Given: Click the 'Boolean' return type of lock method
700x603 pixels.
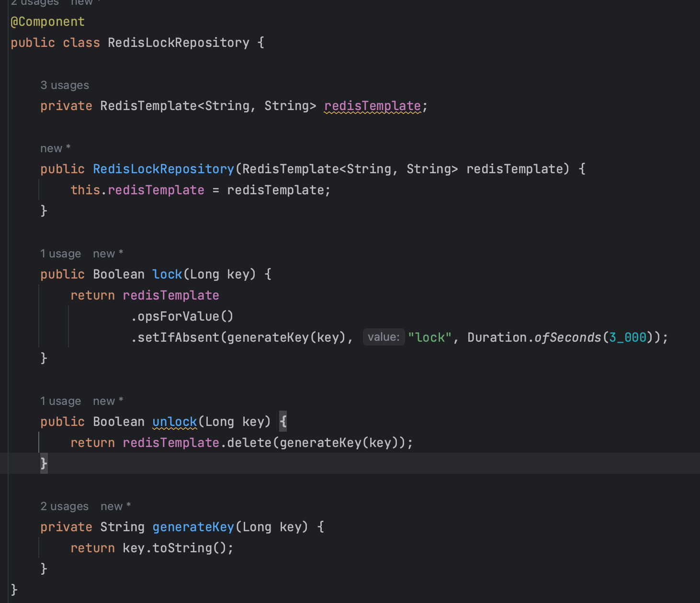Looking at the screenshot, I should (119, 274).
